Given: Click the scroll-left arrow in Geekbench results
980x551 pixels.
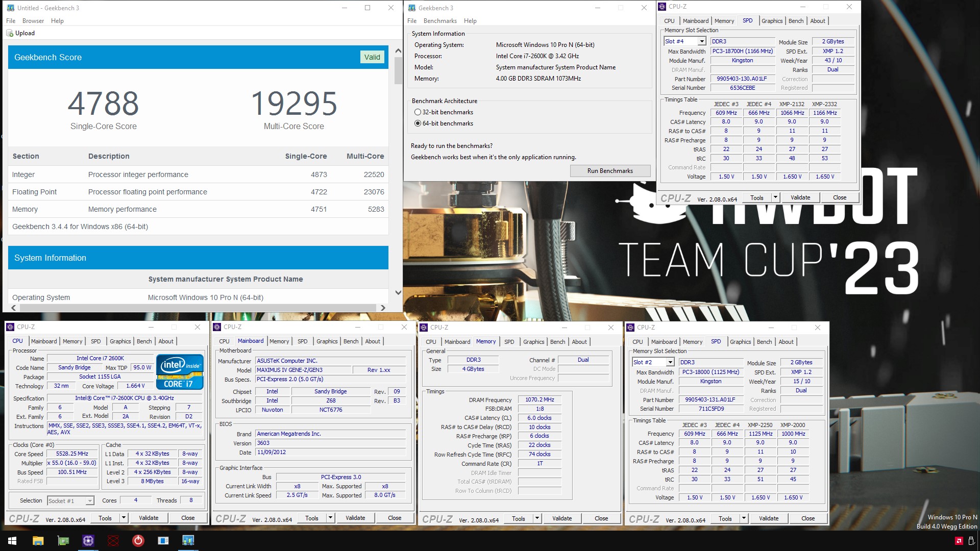Looking at the screenshot, I should pyautogui.click(x=14, y=308).
